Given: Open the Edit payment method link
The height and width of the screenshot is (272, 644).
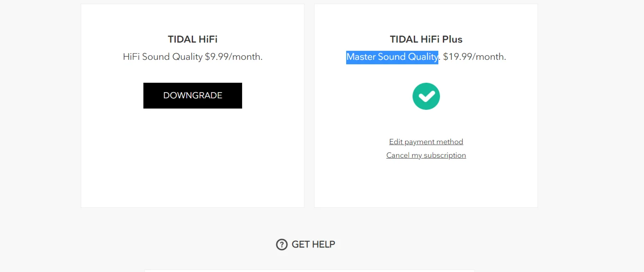Looking at the screenshot, I should [426, 142].
